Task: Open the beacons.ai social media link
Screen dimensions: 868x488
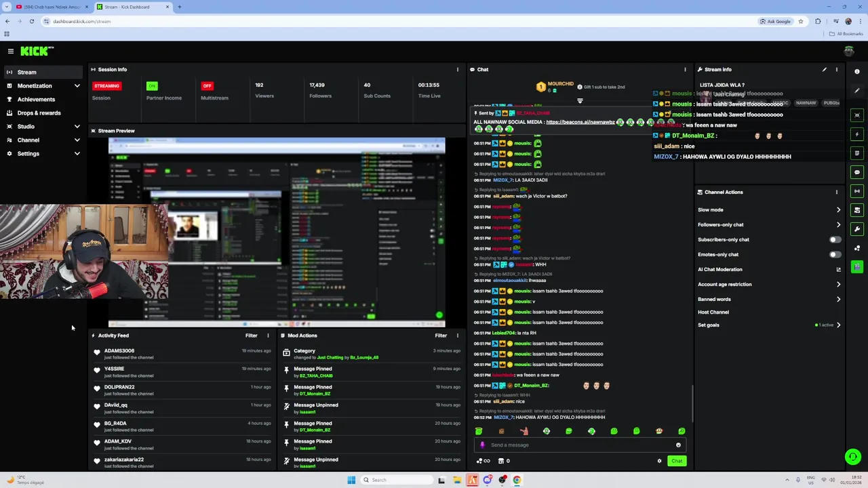Action: [580, 122]
